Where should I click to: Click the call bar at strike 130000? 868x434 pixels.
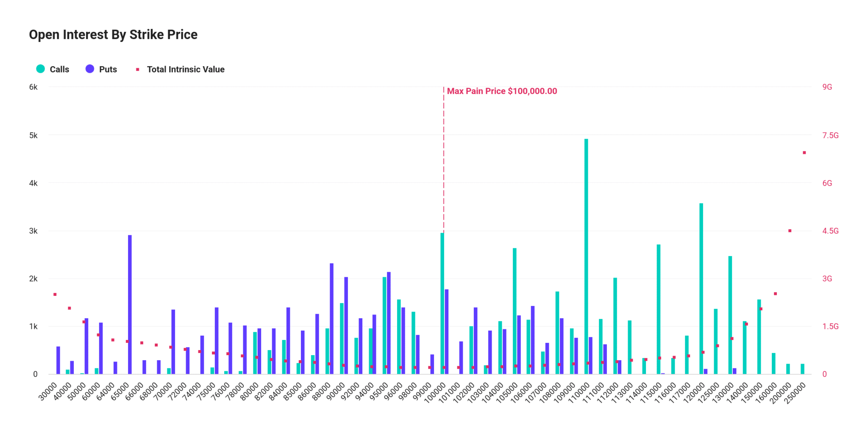pyautogui.click(x=730, y=315)
